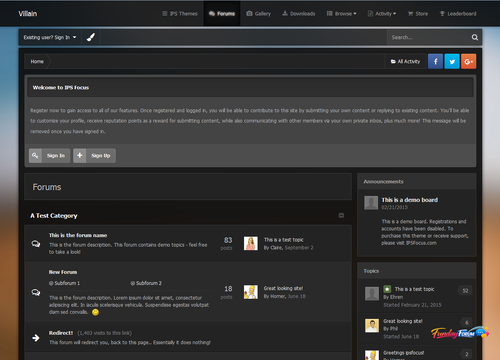Open the theme customizer paintbrush icon
Screen dimensions: 500x360
[x=91, y=37]
